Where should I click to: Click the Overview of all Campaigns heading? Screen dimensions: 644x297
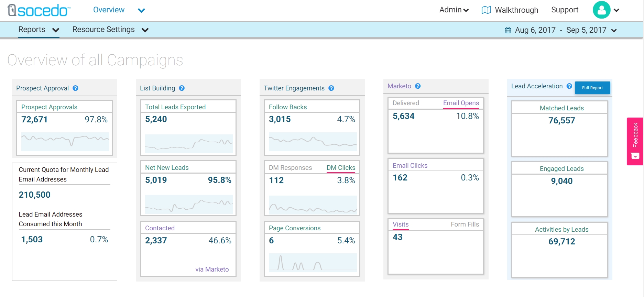coord(95,60)
